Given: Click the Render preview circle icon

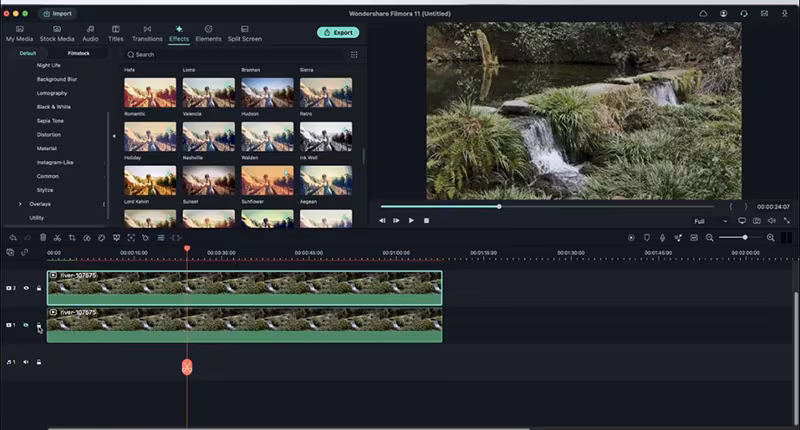Looking at the screenshot, I should coord(631,238).
